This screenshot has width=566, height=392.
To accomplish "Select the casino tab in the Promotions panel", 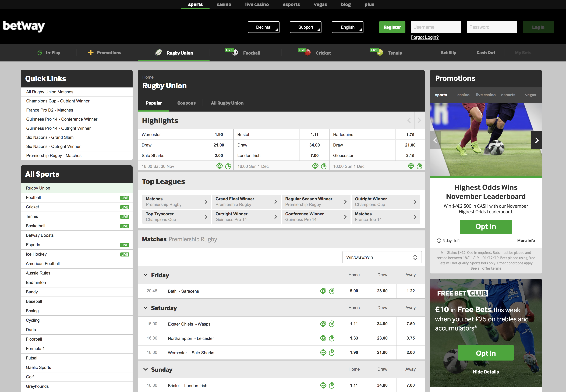I will click(x=463, y=95).
